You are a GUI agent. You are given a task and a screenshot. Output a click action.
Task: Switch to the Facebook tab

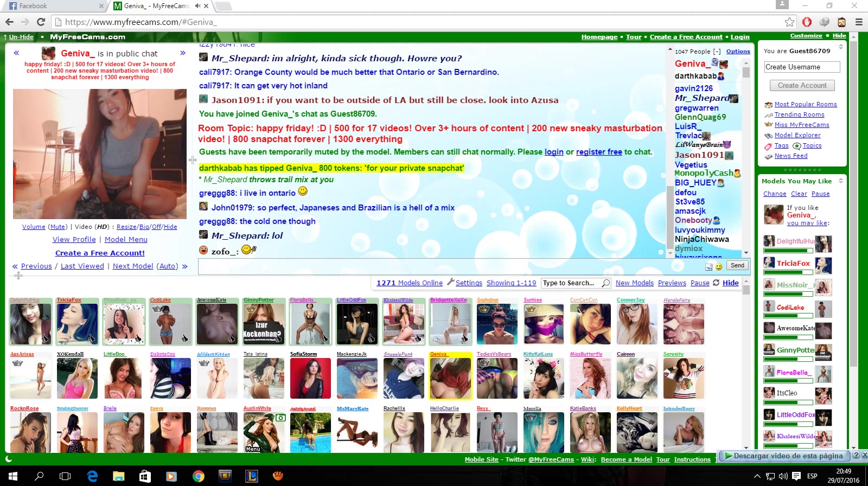54,6
